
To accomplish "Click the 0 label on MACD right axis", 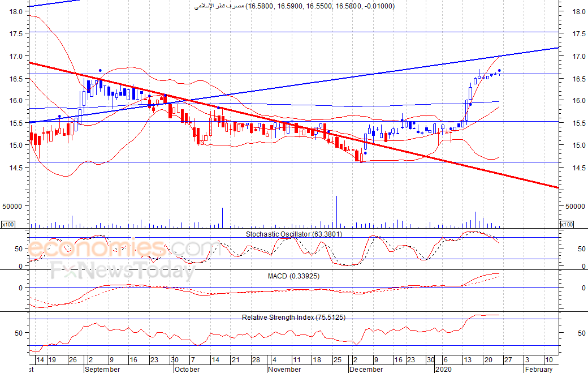I will tap(583, 288).
